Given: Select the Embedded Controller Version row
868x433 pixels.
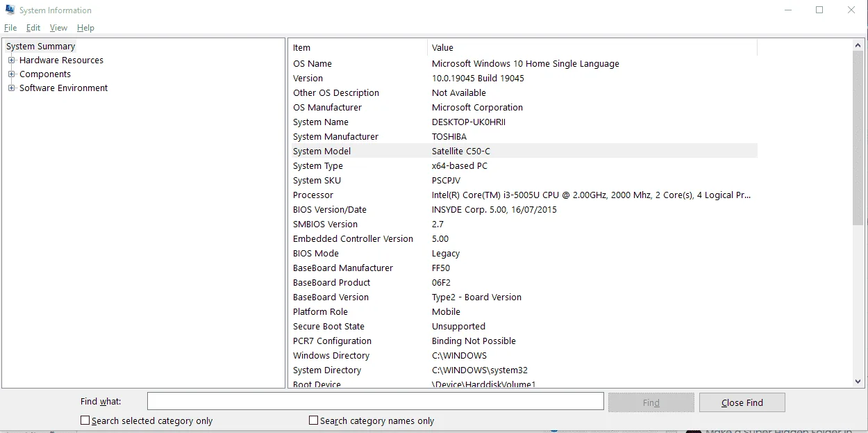Looking at the screenshot, I should 523,239.
